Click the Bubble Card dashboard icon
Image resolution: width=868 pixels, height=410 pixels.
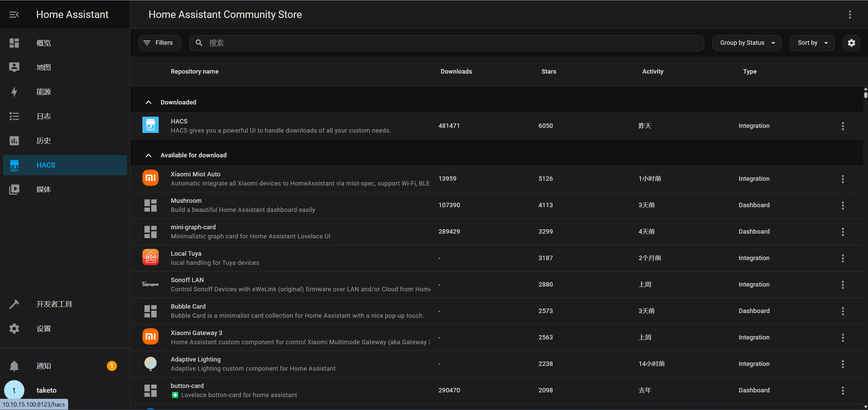tap(151, 311)
